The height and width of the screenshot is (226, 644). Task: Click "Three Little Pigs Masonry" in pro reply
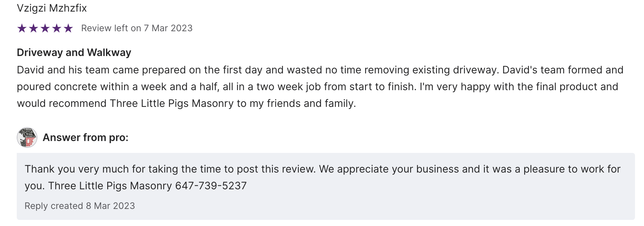click(x=110, y=186)
